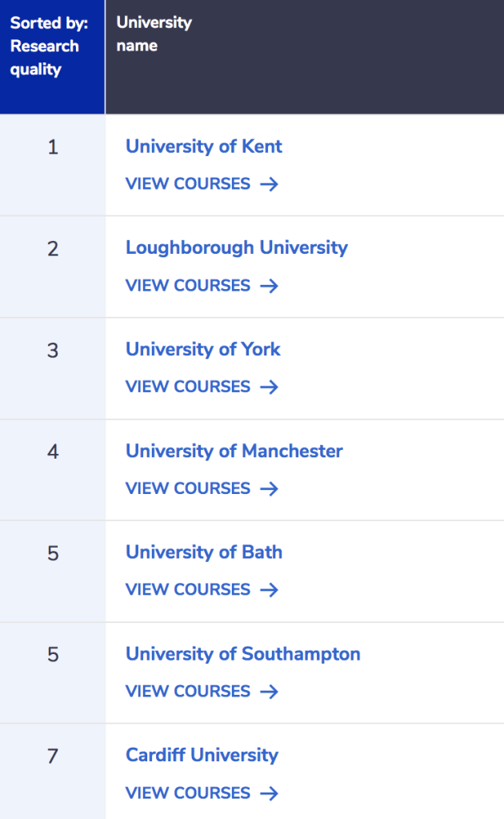Go to the University of York page

pos(203,349)
